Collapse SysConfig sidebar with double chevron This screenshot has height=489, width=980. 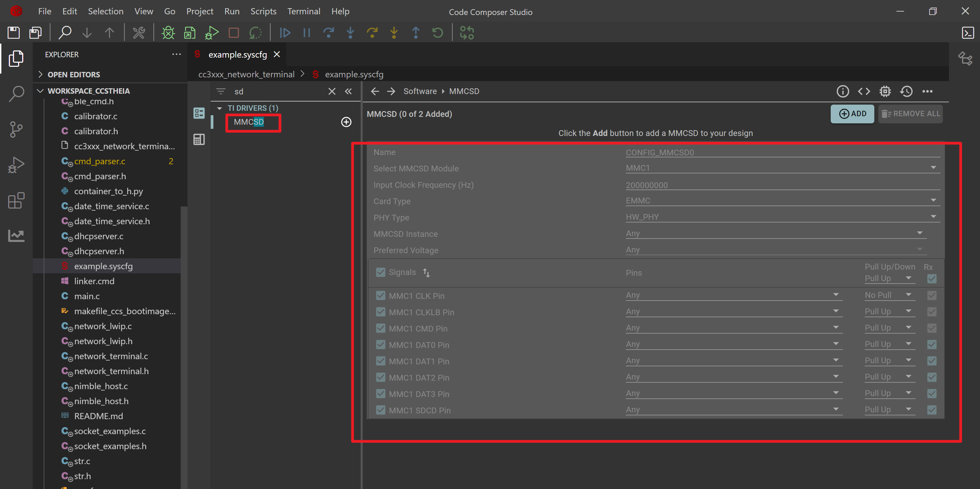click(348, 91)
